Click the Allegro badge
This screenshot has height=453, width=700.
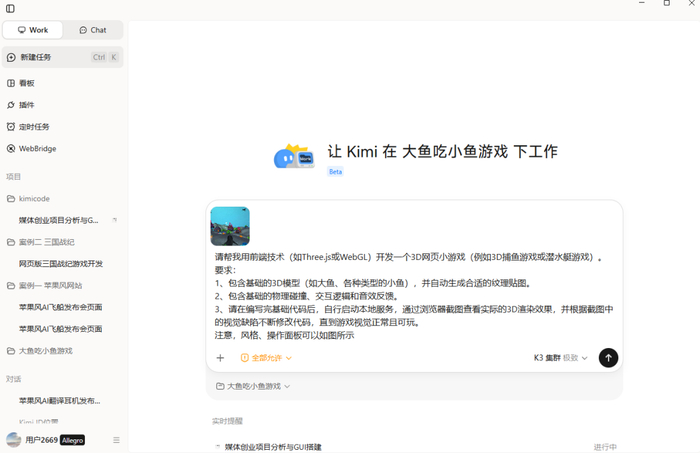[72, 441]
